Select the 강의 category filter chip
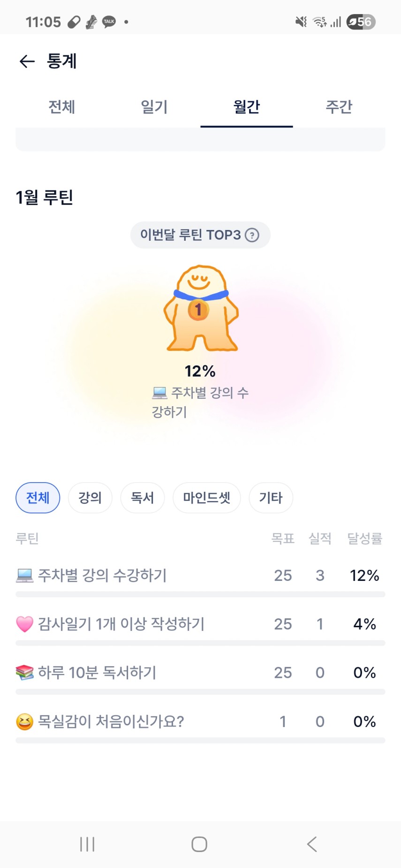Image resolution: width=401 pixels, height=868 pixels. 90,497
